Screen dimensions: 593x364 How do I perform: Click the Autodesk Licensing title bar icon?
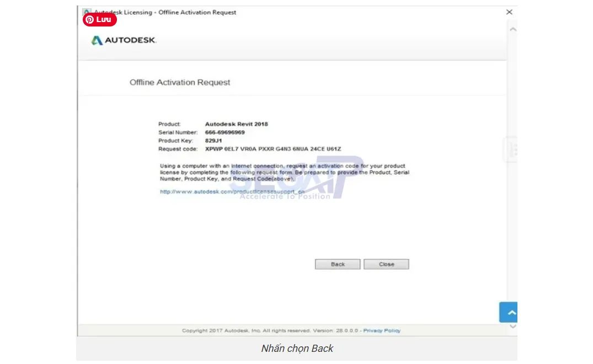coord(87,11)
